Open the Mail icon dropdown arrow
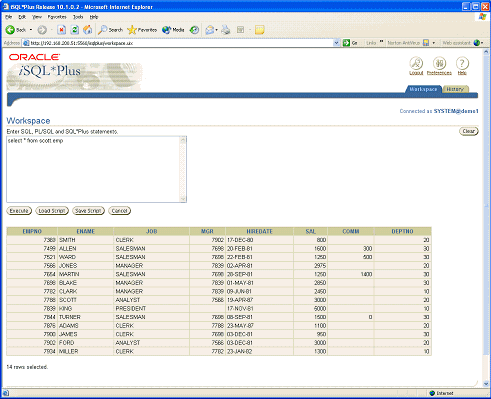 point(217,30)
